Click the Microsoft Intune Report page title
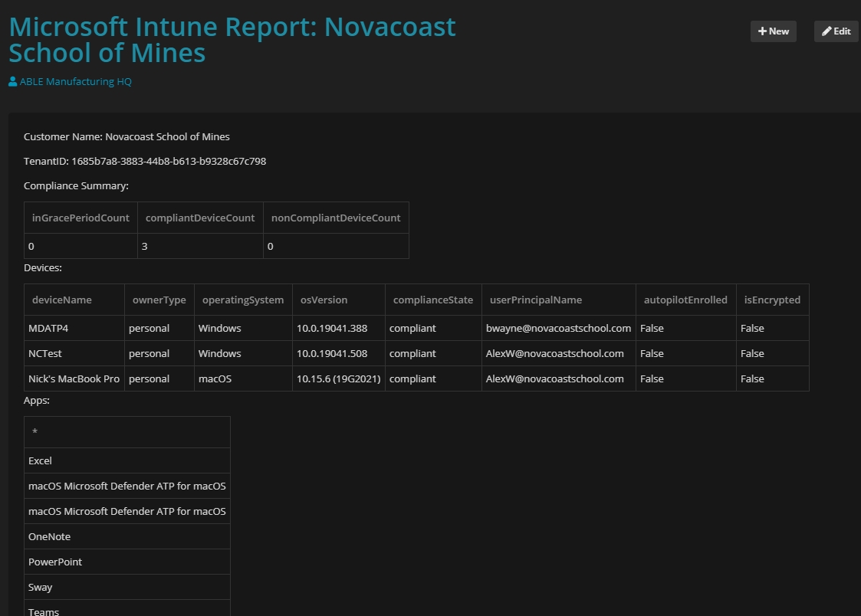This screenshot has width=861, height=616. pyautogui.click(x=232, y=40)
